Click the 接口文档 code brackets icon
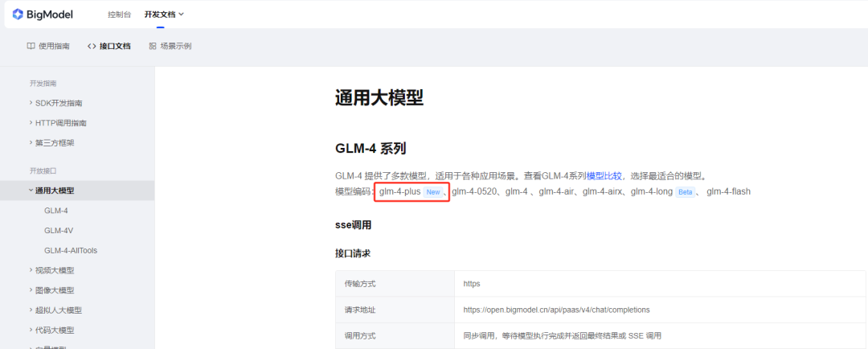This screenshot has width=868, height=349. tap(92, 46)
